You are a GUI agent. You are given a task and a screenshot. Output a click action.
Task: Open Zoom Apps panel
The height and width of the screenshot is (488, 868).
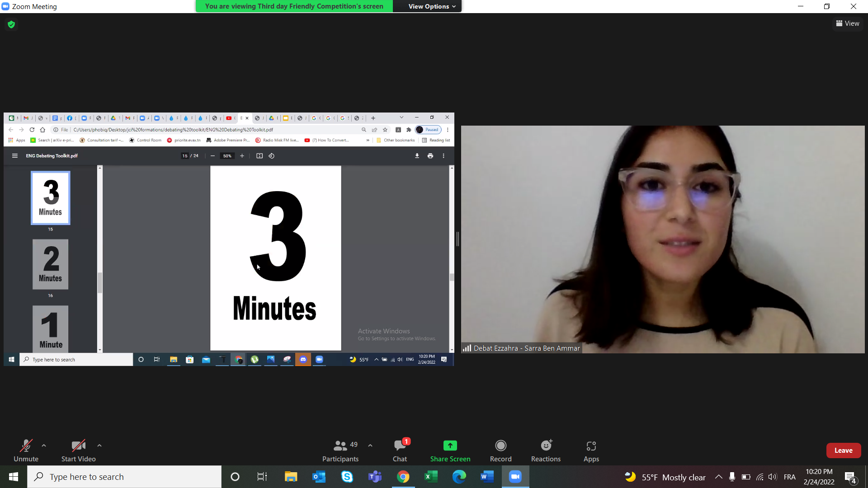coord(591,450)
